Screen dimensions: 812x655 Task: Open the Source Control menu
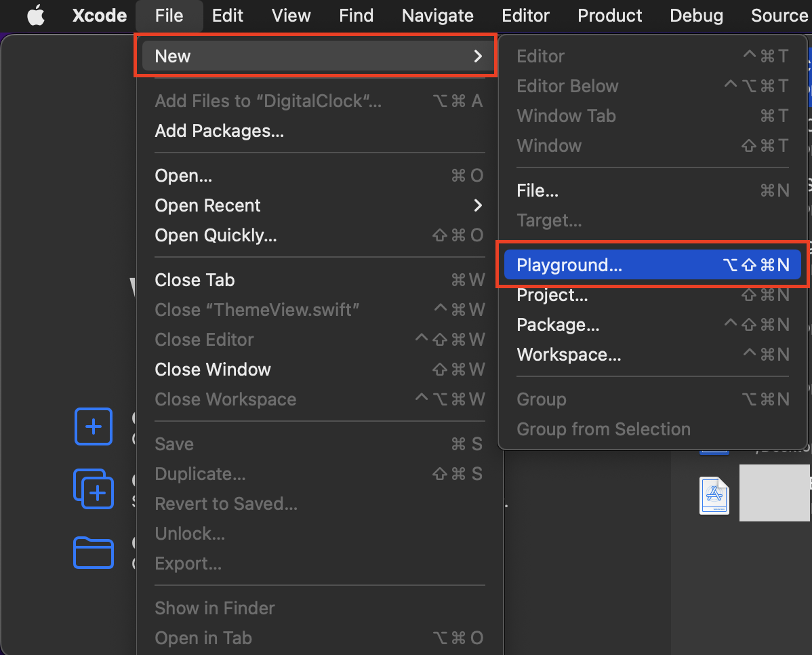pyautogui.click(x=781, y=16)
